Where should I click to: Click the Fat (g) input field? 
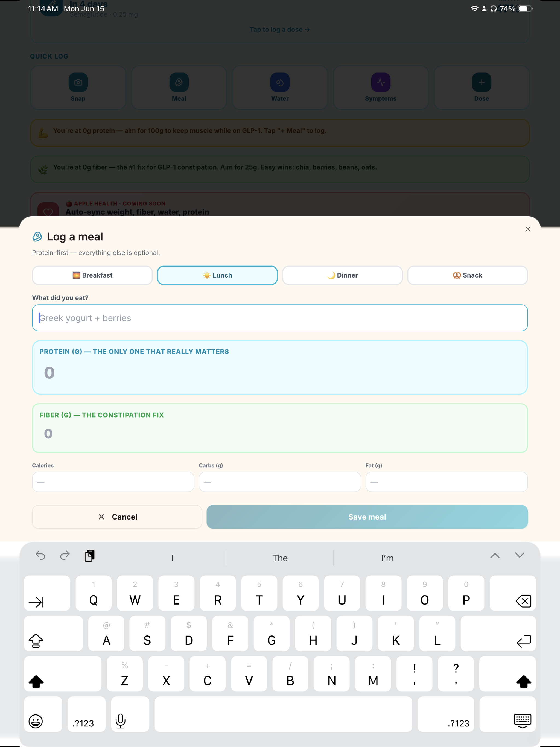coord(446,482)
